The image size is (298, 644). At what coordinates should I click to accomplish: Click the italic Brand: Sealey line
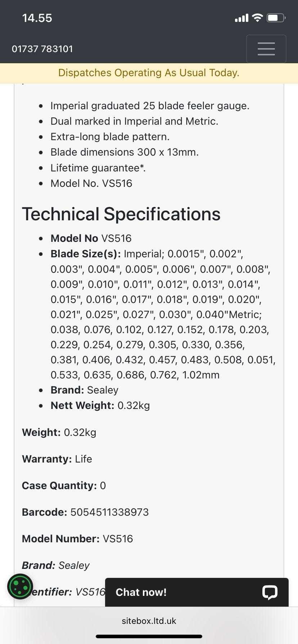(x=56, y=565)
